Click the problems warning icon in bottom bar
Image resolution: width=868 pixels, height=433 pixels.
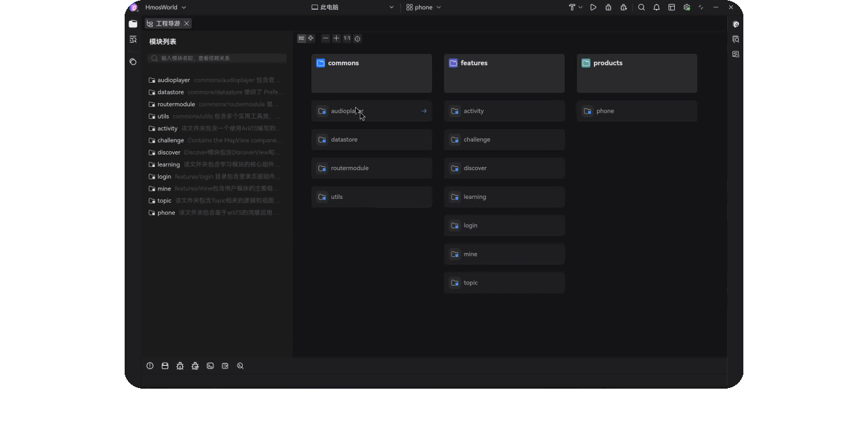(x=150, y=366)
